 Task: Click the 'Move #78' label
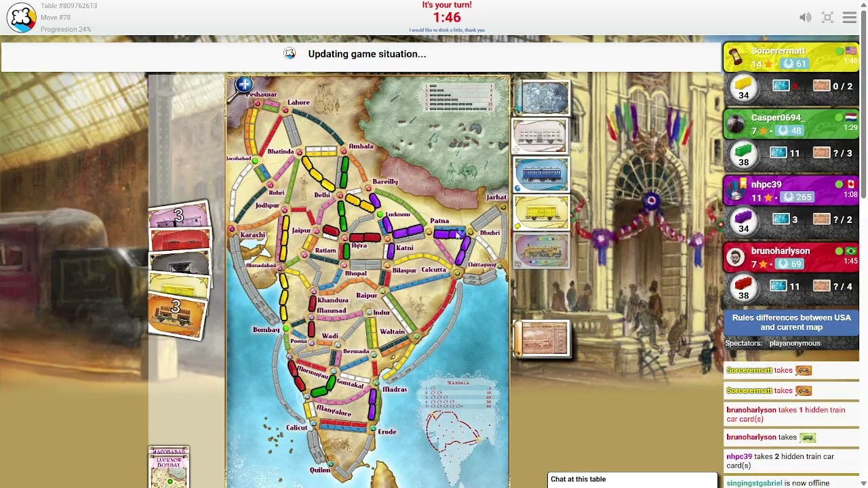pyautogui.click(x=56, y=18)
